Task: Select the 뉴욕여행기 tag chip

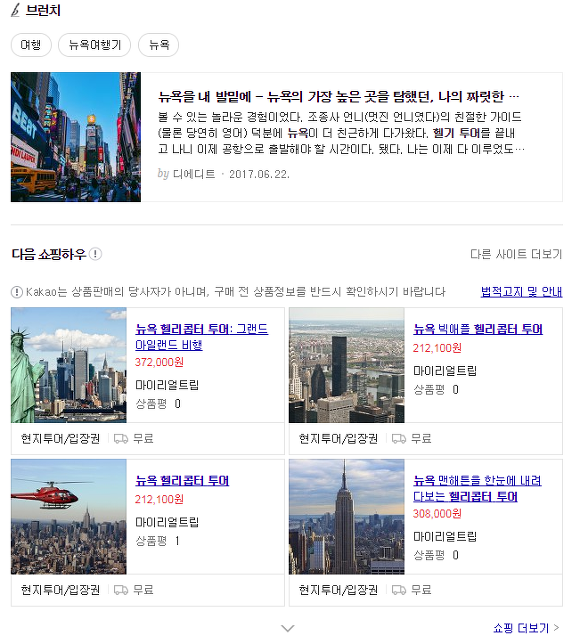Action: (94, 45)
